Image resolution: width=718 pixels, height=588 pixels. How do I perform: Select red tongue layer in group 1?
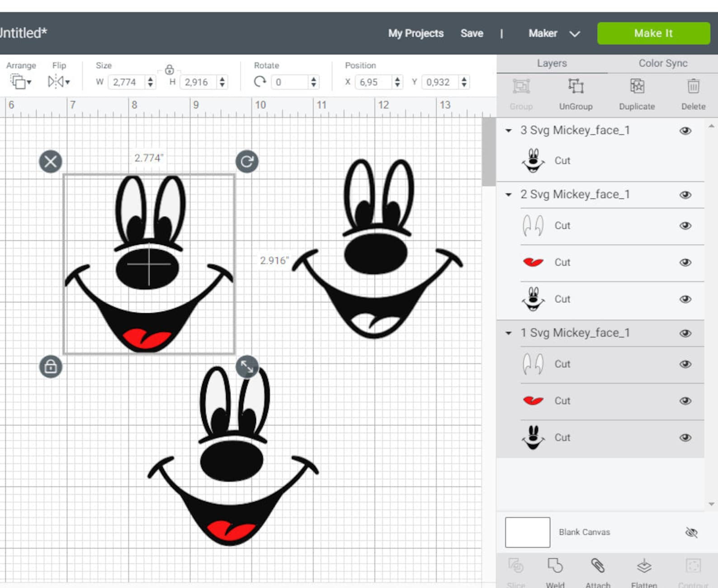click(x=533, y=400)
